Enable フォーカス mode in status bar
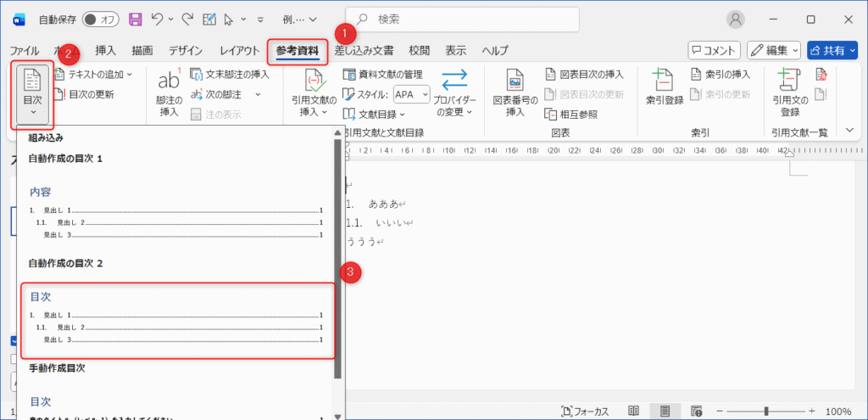 [583, 411]
